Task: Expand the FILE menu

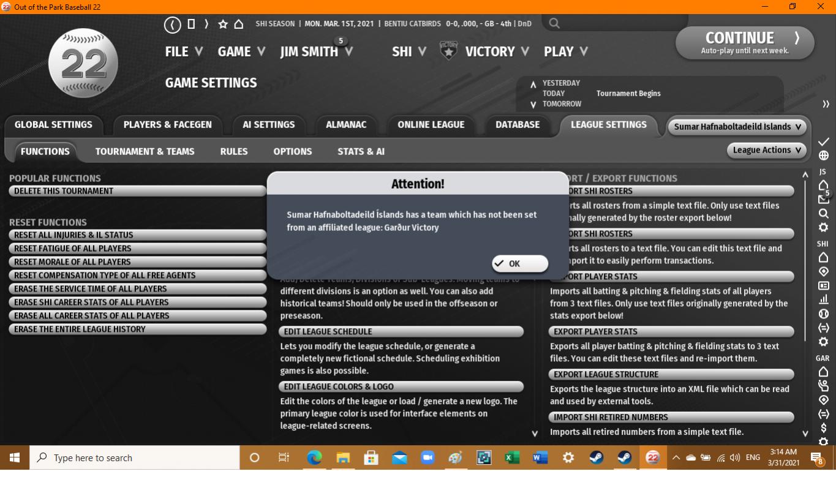Action: 184,51
